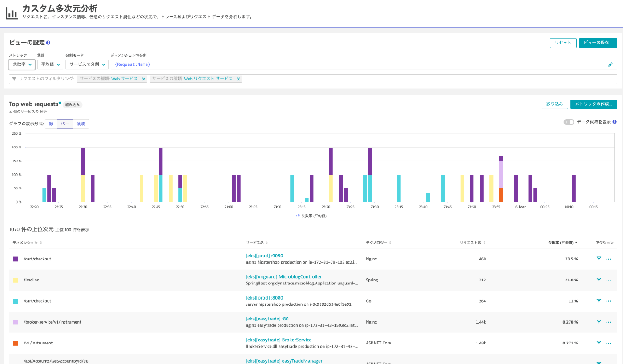Image resolution: width=623 pixels, height=364 pixels.
Task: Click the lavender swatch of /broker-service/v1/instrument
Action: click(x=15, y=322)
